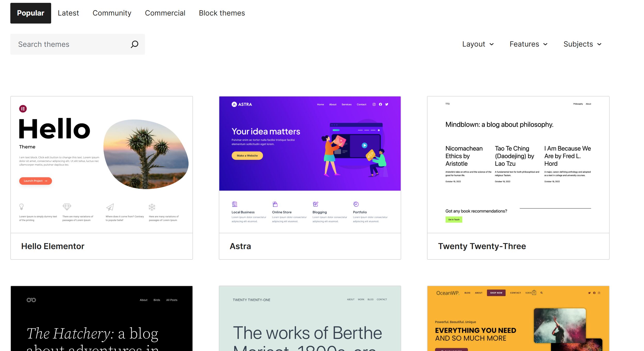Click the Twenty Twenty-Three theme title
This screenshot has height=351, width=644.
pos(482,246)
